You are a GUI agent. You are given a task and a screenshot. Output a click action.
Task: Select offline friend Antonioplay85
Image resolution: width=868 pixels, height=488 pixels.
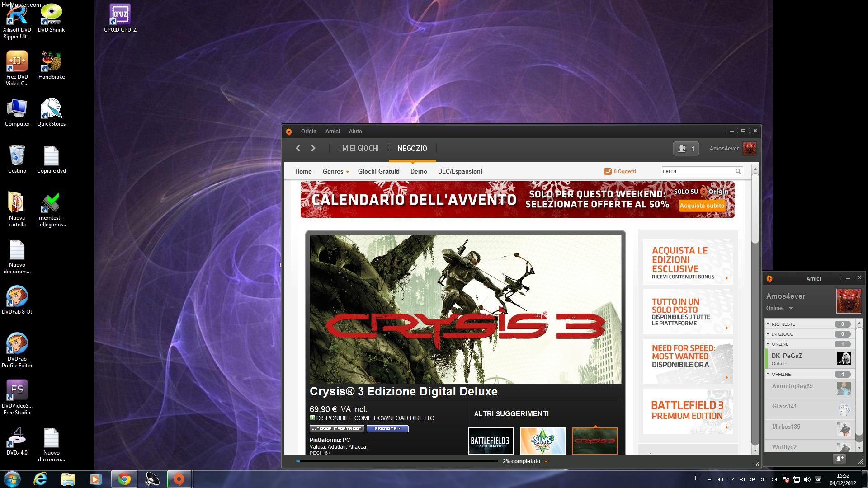pyautogui.click(x=810, y=389)
